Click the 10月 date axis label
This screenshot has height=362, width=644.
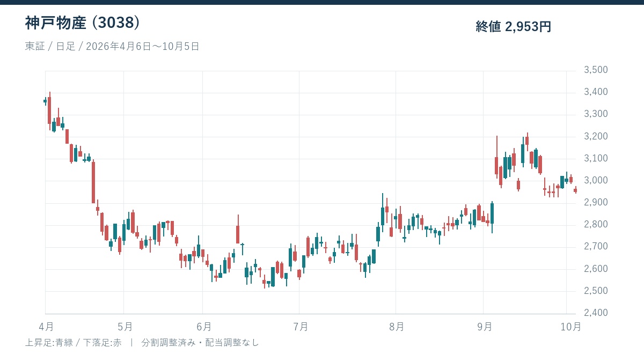pyautogui.click(x=570, y=326)
